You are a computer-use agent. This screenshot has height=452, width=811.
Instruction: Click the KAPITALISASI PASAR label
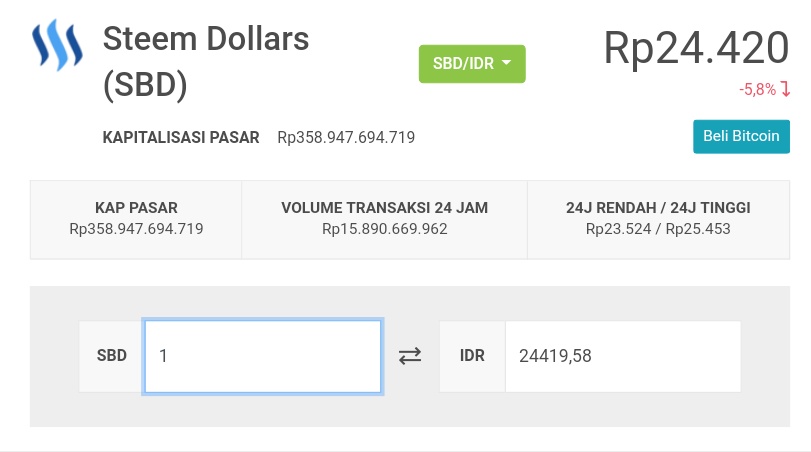[x=181, y=137]
